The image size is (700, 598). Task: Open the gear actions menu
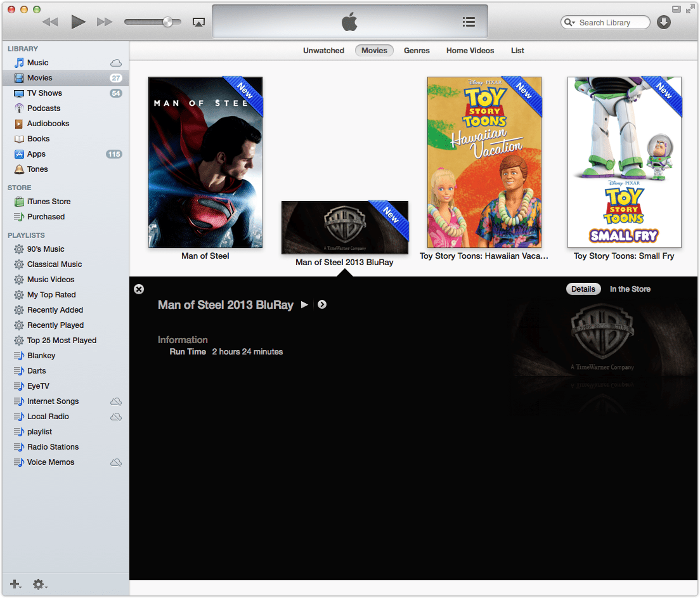click(x=40, y=583)
